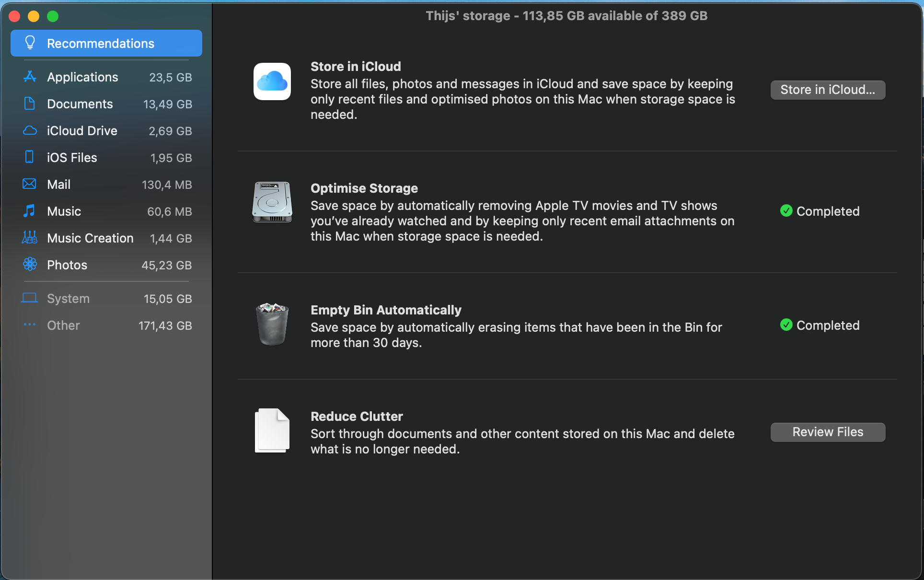Click the Documents page icon
Screen dimensions: 924x580
pos(30,104)
